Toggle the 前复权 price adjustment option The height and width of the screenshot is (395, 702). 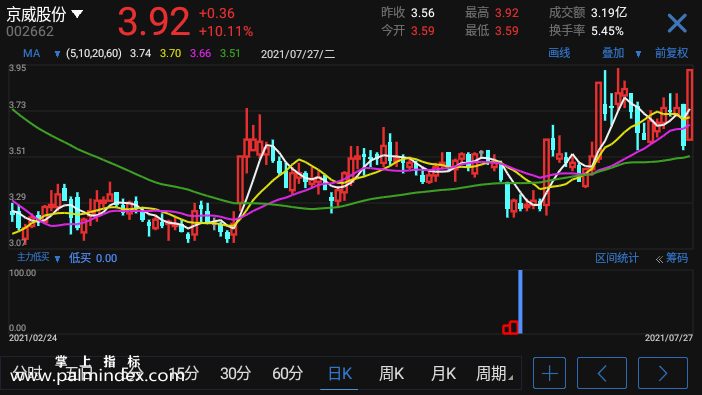pos(671,53)
